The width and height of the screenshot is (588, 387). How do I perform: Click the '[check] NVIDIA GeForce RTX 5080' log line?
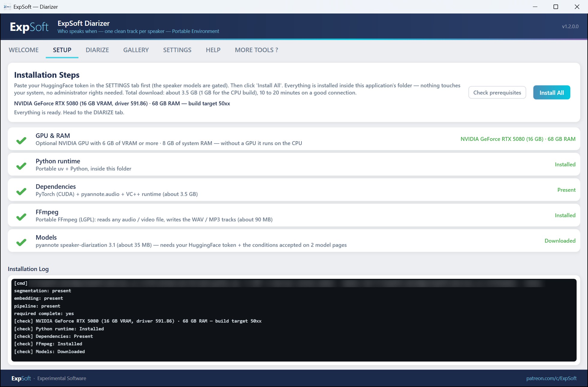138,321
